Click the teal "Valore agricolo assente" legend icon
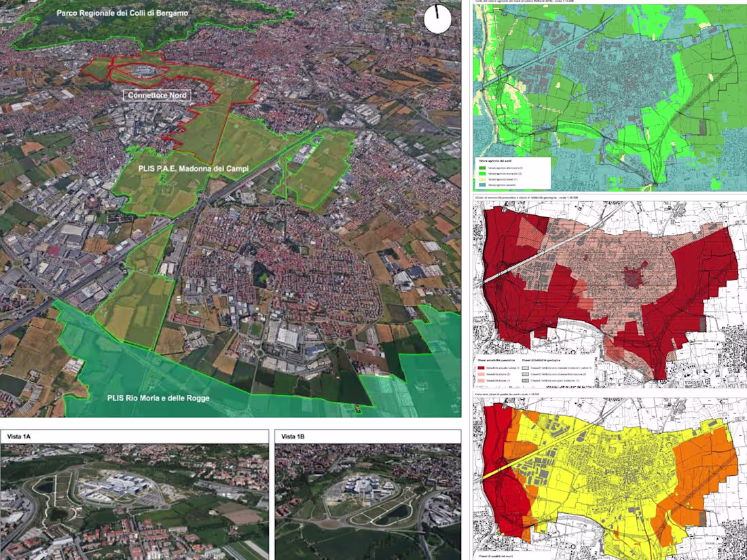The image size is (747, 560). point(482,185)
